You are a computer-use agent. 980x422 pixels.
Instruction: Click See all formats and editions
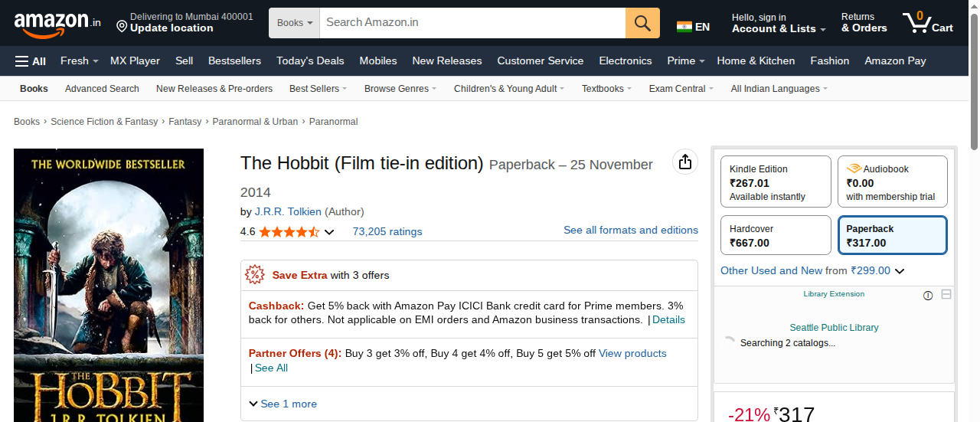point(631,230)
